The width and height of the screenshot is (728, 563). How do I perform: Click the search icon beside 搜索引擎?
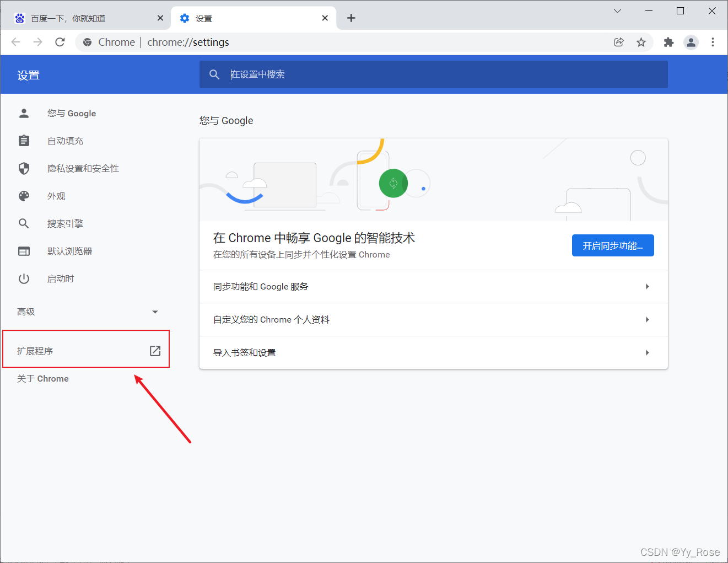pos(24,223)
